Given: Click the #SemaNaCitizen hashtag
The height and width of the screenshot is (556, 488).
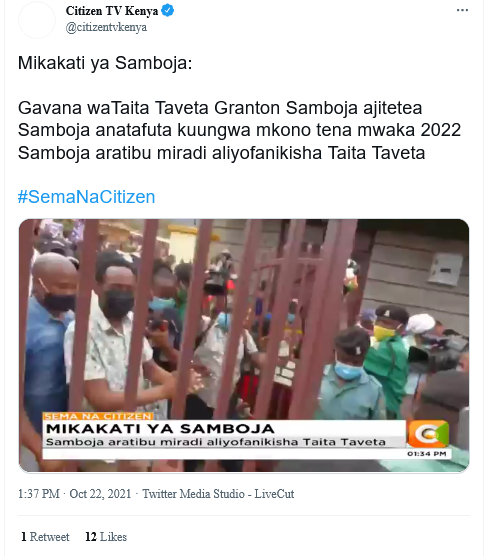Looking at the screenshot, I should coord(87,197).
